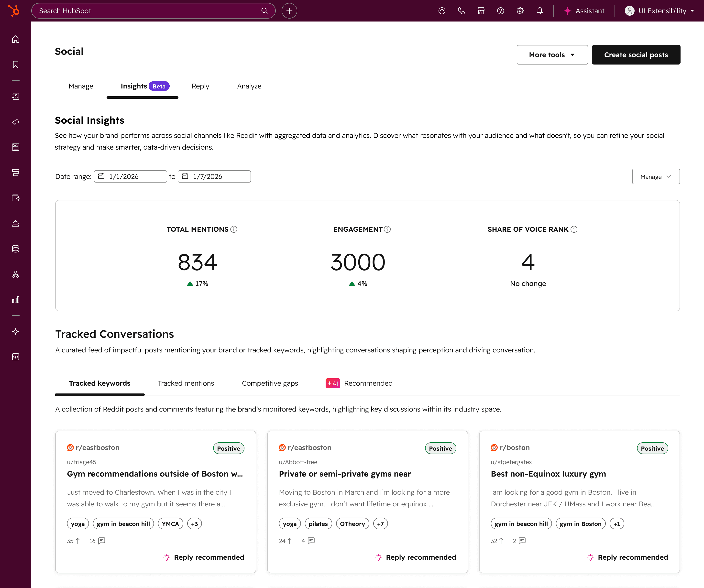Switch to the Reply tab
The width and height of the screenshot is (704, 588).
[200, 86]
